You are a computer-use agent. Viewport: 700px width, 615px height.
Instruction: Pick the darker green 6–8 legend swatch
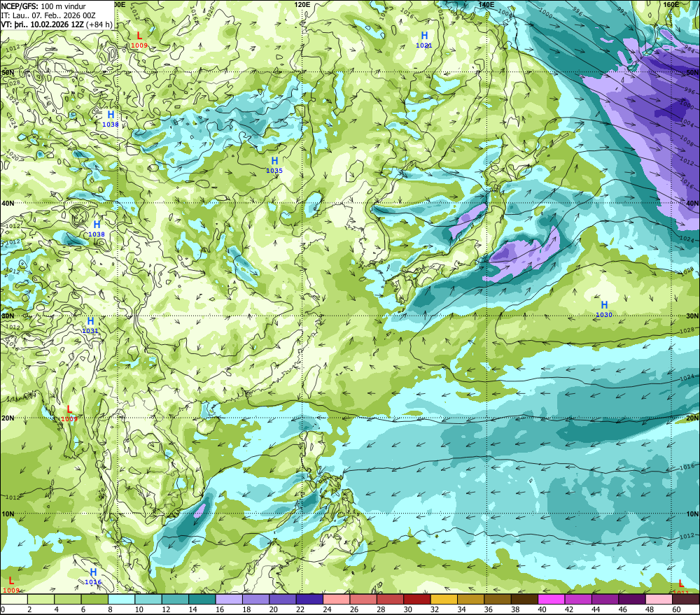[x=94, y=599]
